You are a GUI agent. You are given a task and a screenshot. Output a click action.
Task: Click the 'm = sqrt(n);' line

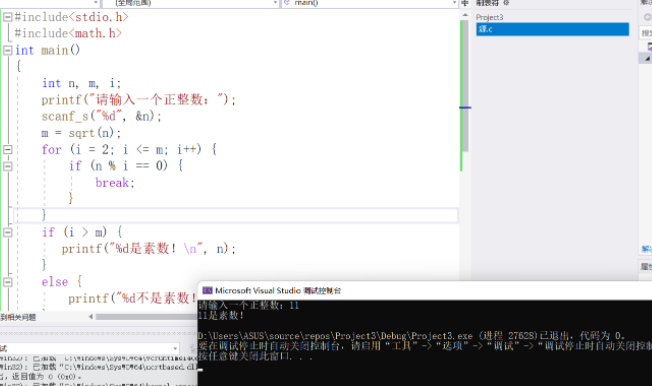[82, 133]
